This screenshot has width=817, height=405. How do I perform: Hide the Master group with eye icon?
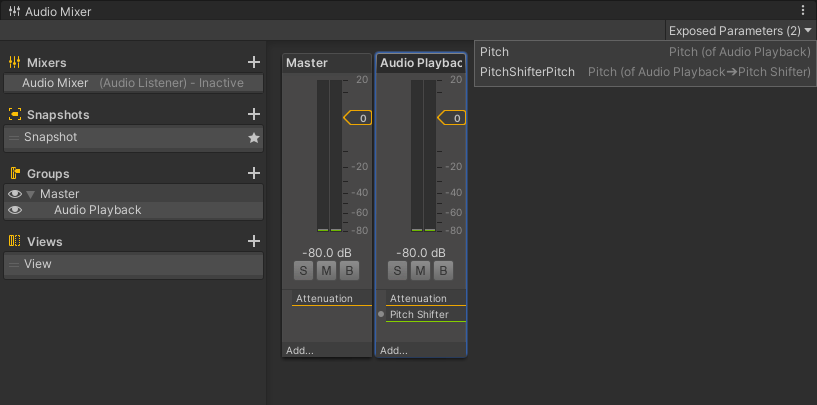pos(15,194)
